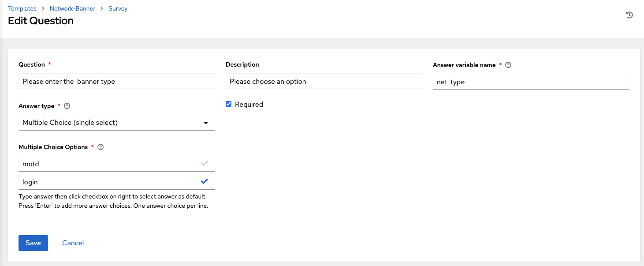Edit the login option text field
The image size is (644, 266).
[x=106, y=181]
